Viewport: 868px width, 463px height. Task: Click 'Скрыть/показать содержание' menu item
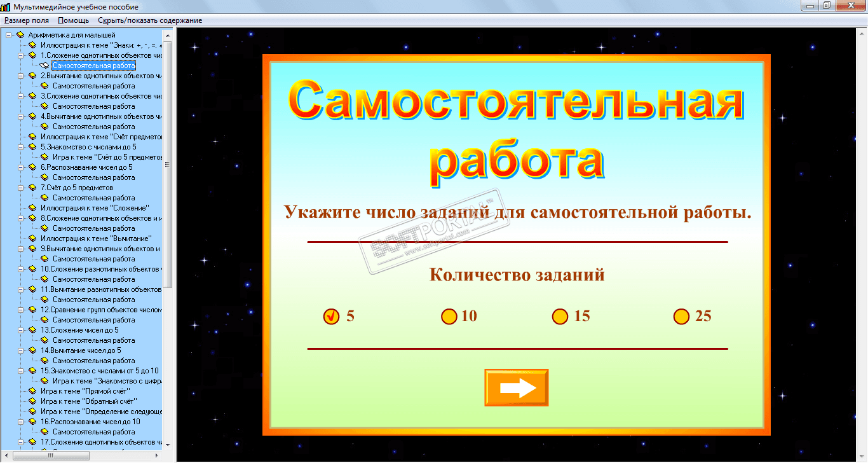(150, 20)
